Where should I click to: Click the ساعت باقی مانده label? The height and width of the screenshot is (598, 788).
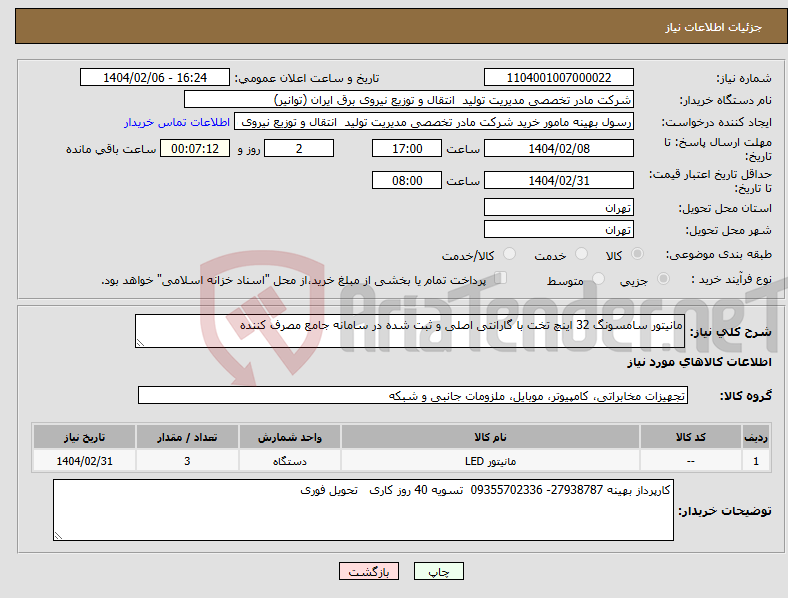[111, 149]
